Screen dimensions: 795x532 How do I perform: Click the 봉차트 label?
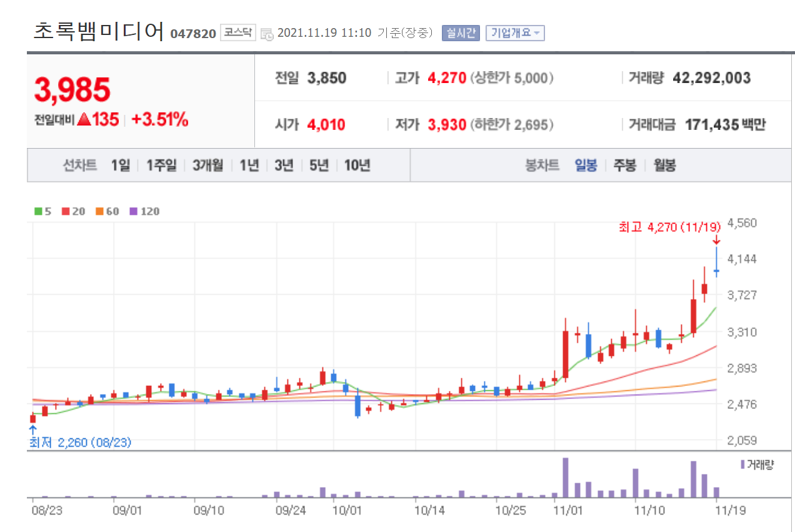point(542,165)
